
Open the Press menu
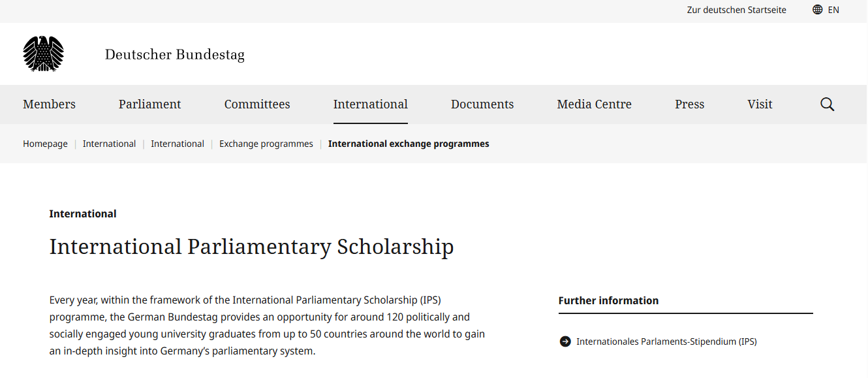(689, 104)
